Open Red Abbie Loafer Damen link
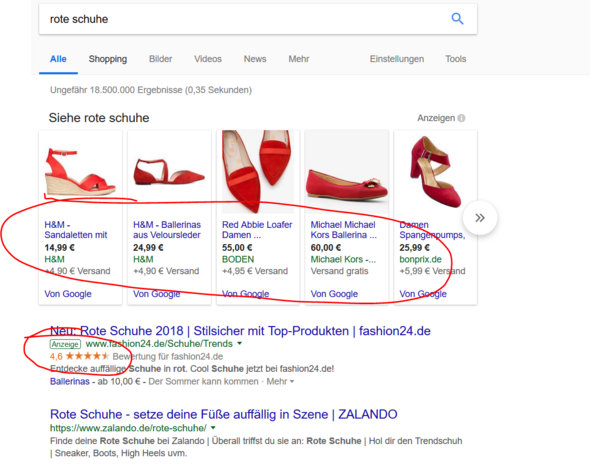Viewport: 590px width, 471px height. pos(257,230)
